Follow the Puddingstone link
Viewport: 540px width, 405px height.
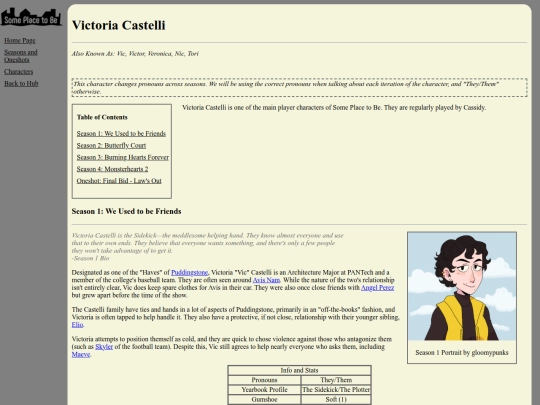click(x=189, y=272)
